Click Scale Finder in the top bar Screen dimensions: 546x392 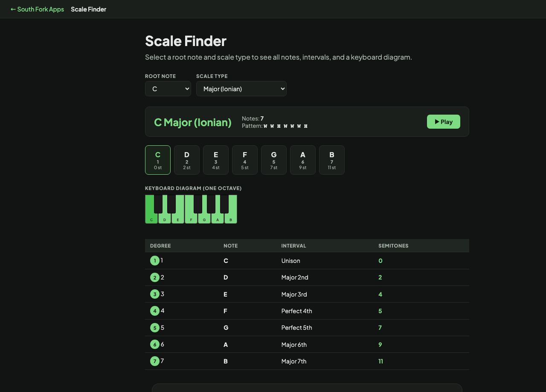click(89, 9)
